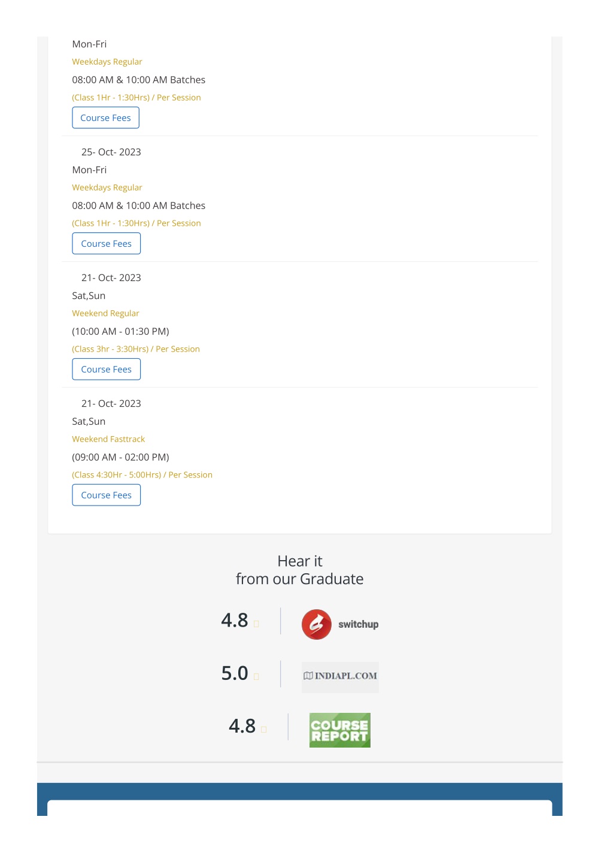Image resolution: width=613 pixels, height=868 pixels.
Task: Click the (Class 4:30Hr - 5:00Hrs) / Per Session text
Action: click(142, 475)
